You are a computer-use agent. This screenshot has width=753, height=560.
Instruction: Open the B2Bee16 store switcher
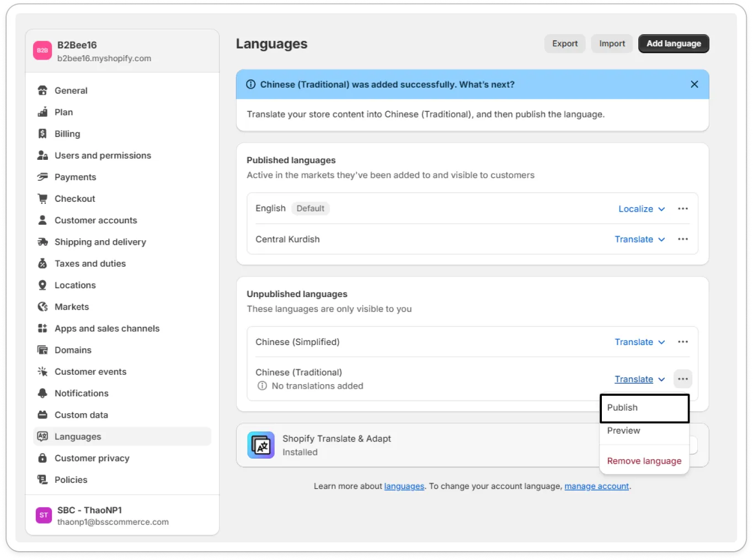(x=122, y=51)
